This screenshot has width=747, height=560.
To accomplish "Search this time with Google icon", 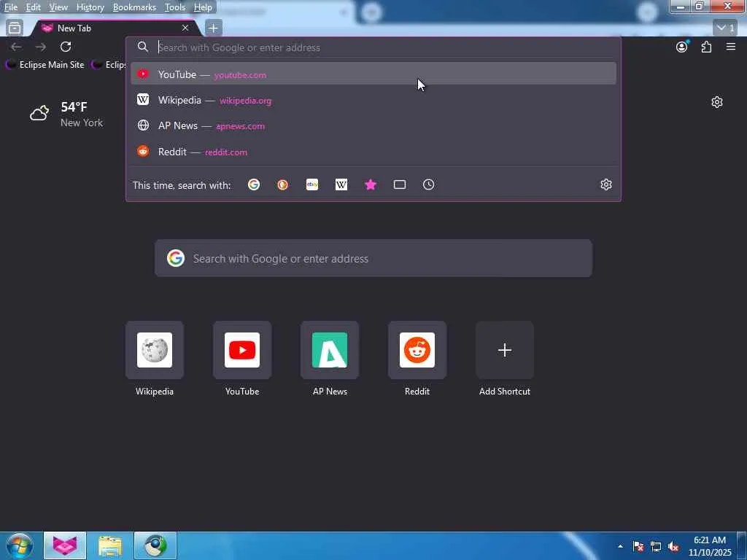I will [x=254, y=184].
